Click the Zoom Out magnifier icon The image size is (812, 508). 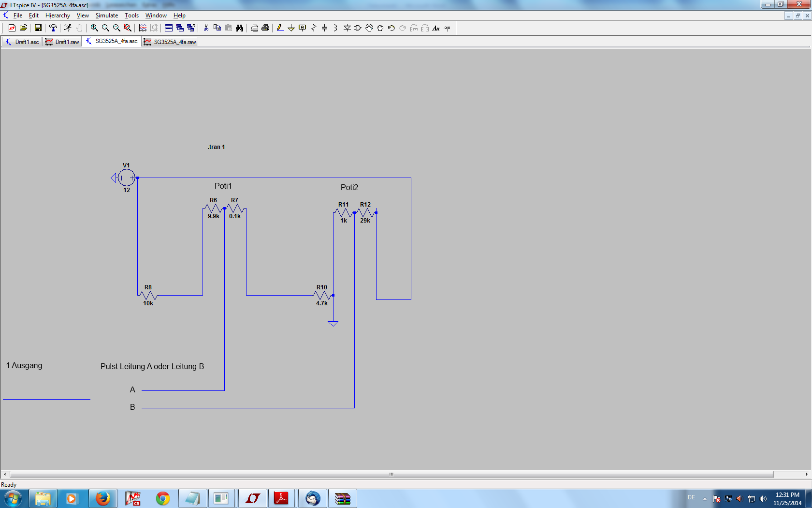[x=116, y=28]
